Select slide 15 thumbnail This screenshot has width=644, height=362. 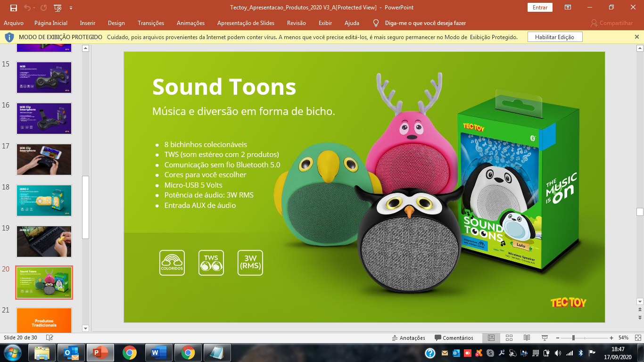(44, 77)
